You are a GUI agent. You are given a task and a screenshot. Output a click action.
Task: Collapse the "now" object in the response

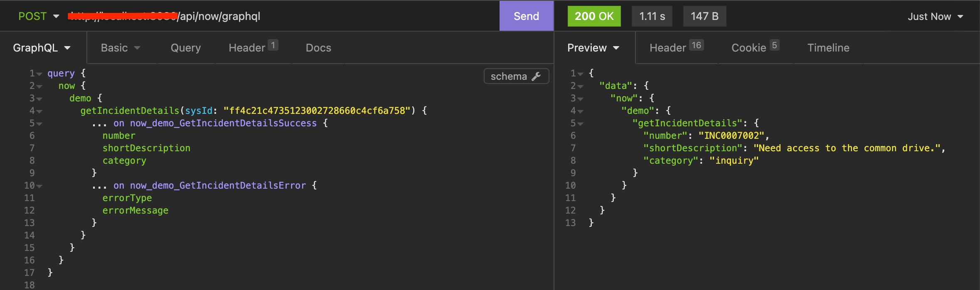[580, 99]
